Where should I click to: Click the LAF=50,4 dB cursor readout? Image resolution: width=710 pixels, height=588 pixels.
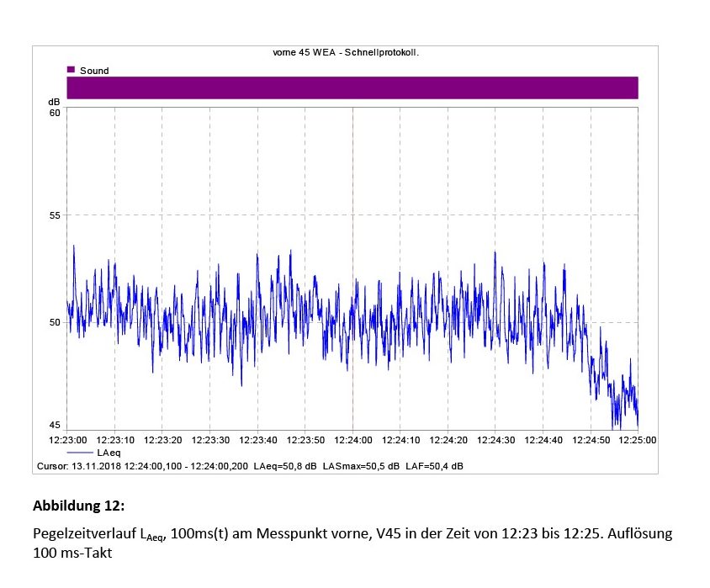coord(434,465)
